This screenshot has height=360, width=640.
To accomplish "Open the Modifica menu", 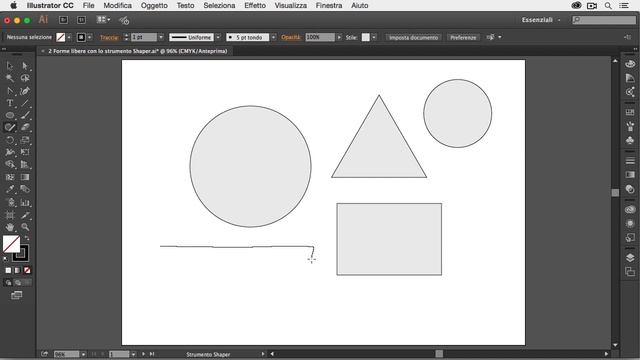I will [118, 5].
